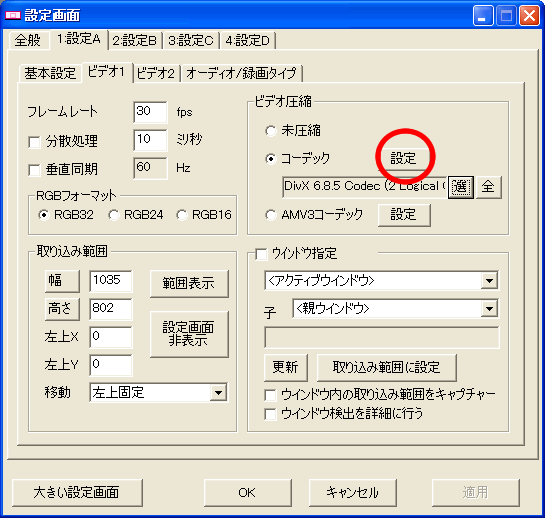Viewport: 545px width, 518px height.
Task: Click the 更新 button
Action: (x=286, y=367)
